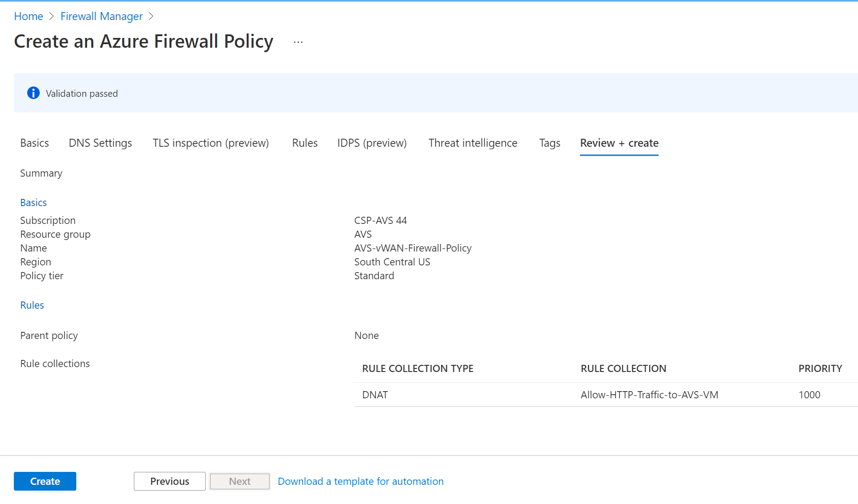
Task: Open Firewall Manager breadcrumb link
Action: tap(101, 16)
